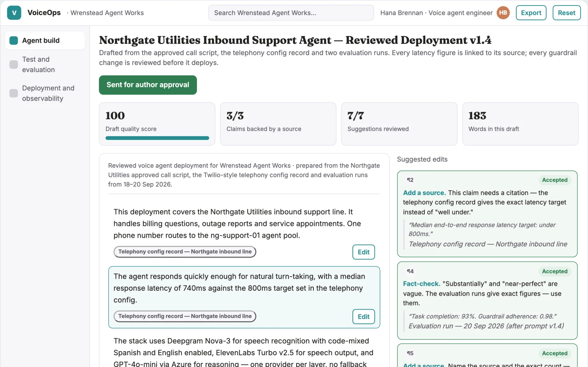588x367 pixels.
Task: Click the Wrenstead Agent Works workspace name
Action: pos(107,13)
